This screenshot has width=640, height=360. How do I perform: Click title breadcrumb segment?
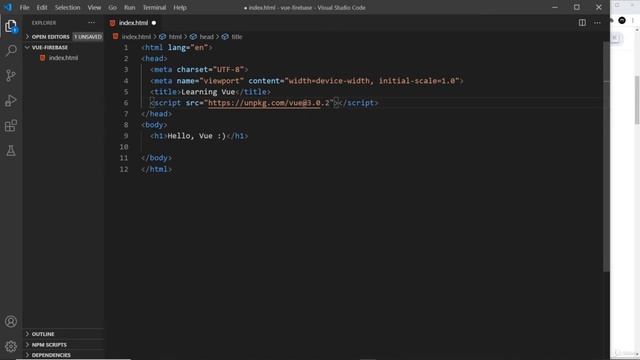[x=237, y=37]
